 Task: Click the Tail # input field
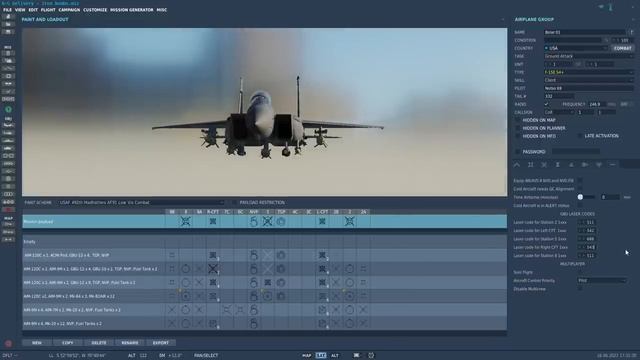tap(558, 96)
